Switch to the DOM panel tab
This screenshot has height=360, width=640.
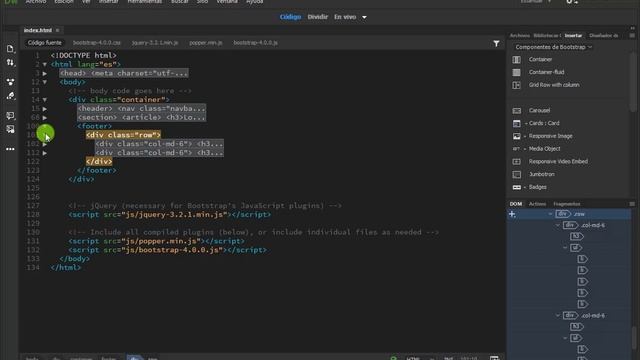(516, 204)
